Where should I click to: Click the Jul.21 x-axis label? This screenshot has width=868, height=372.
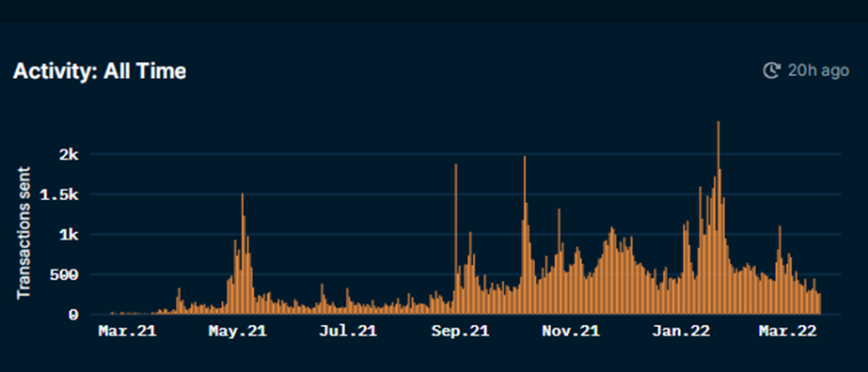[x=348, y=331]
